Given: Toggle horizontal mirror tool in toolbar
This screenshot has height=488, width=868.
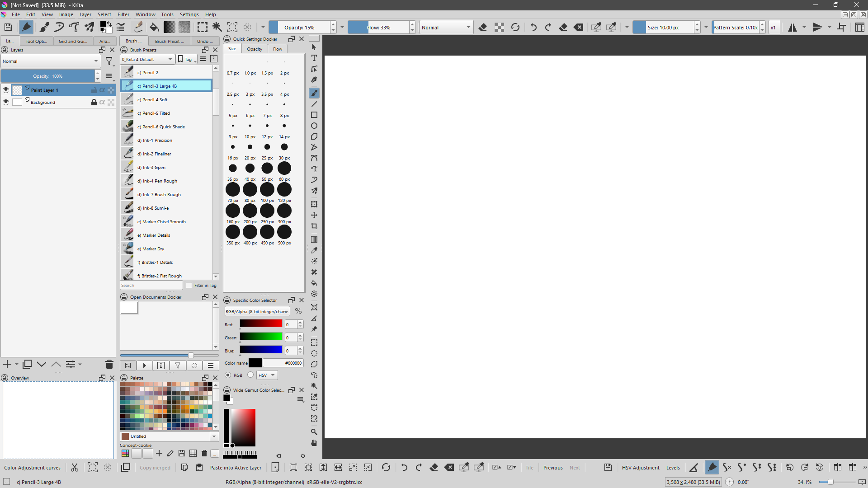Looking at the screenshot, I should pos(792,28).
